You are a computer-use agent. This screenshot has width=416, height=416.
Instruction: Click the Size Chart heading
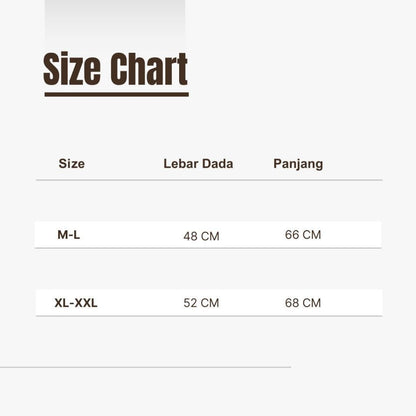click(116, 69)
